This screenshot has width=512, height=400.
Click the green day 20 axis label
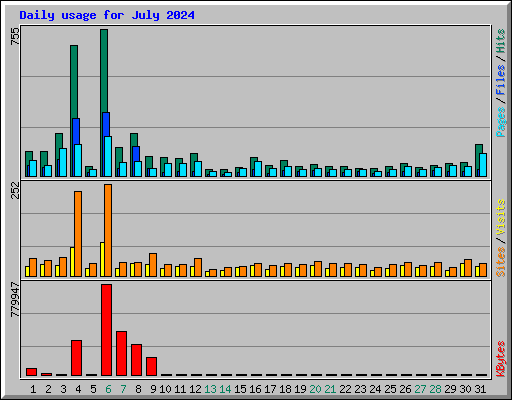click(x=315, y=389)
